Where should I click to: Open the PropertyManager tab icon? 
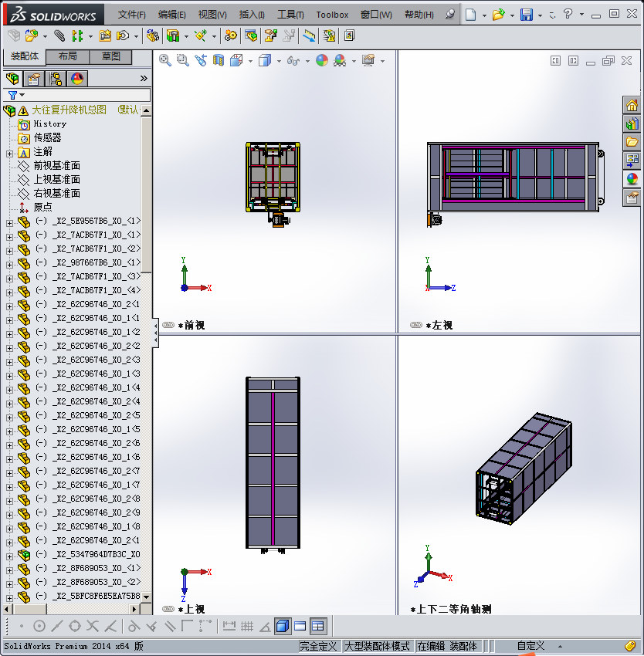click(34, 78)
